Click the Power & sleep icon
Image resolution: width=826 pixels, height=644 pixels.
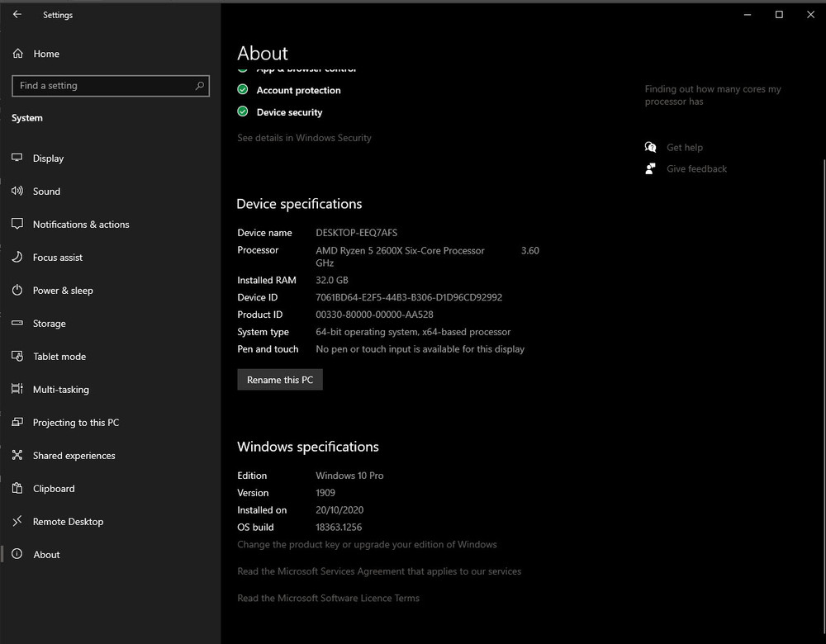[x=17, y=290]
